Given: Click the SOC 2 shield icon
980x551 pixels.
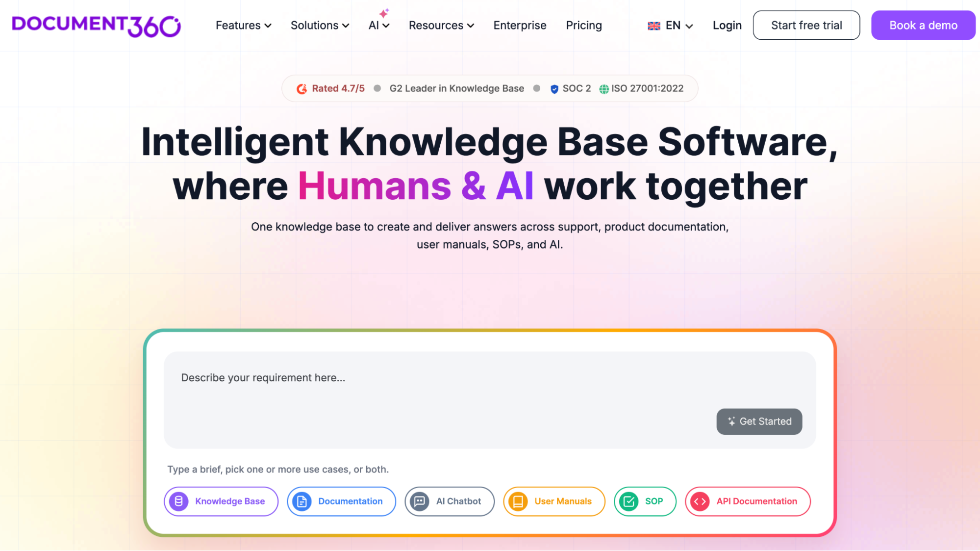Looking at the screenshot, I should 554,89.
